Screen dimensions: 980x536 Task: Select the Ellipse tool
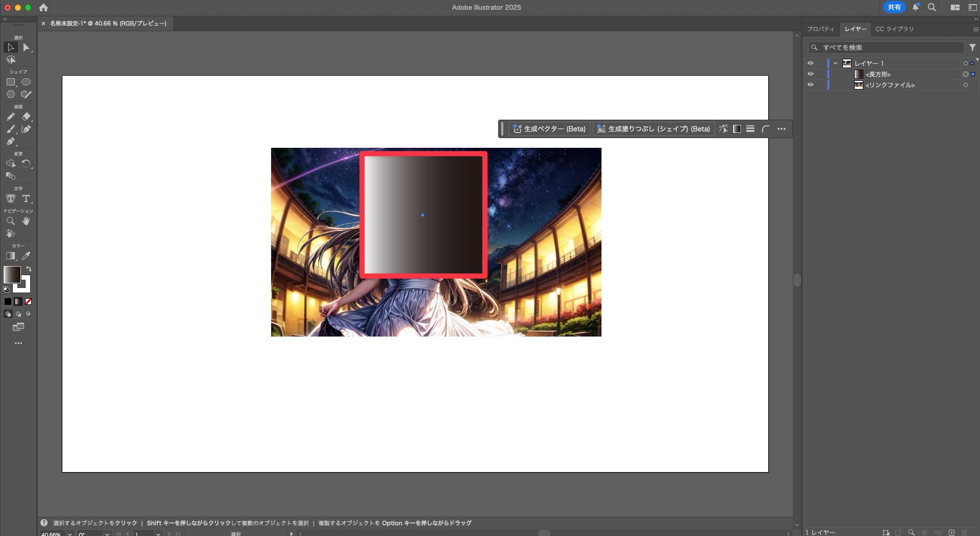point(26,82)
